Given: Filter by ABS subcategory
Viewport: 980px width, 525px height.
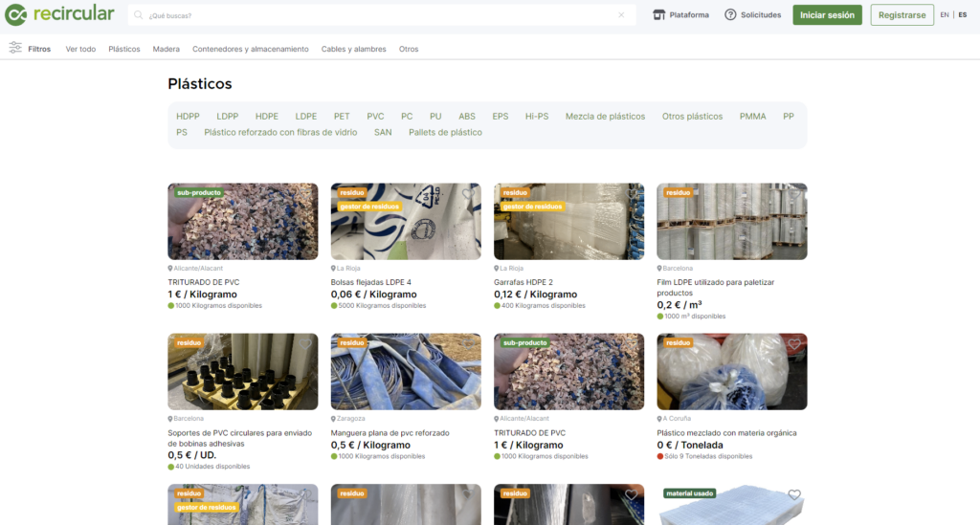Looking at the screenshot, I should point(467,116).
